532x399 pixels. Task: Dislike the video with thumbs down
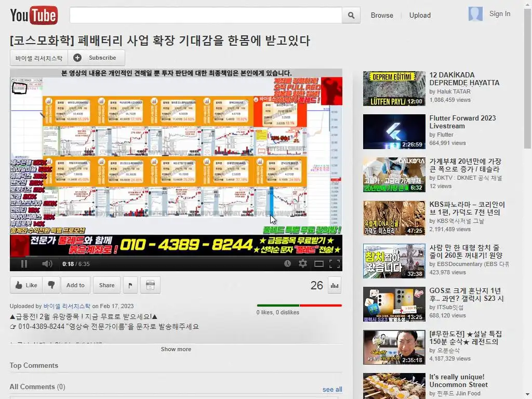(x=51, y=285)
